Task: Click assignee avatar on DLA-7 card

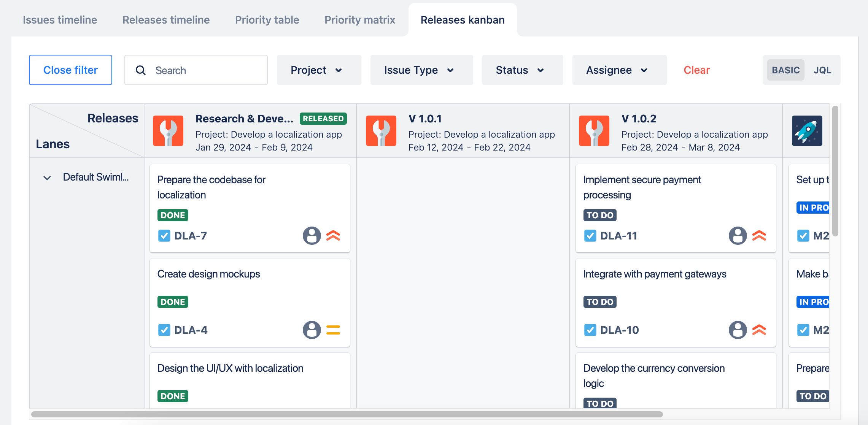Action: pyautogui.click(x=312, y=236)
